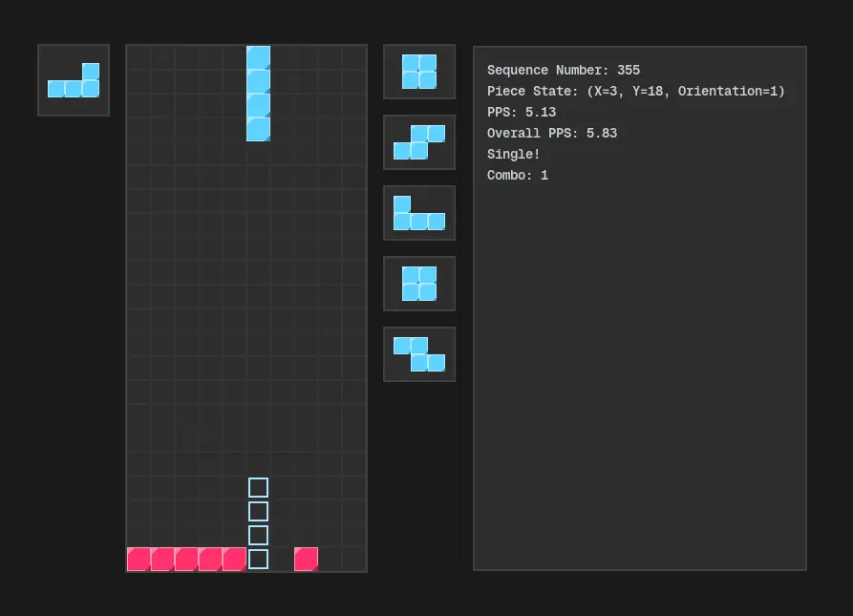Click the PPS: 5.13 stat readout
Viewport: 853px width, 616px height.
coord(522,112)
